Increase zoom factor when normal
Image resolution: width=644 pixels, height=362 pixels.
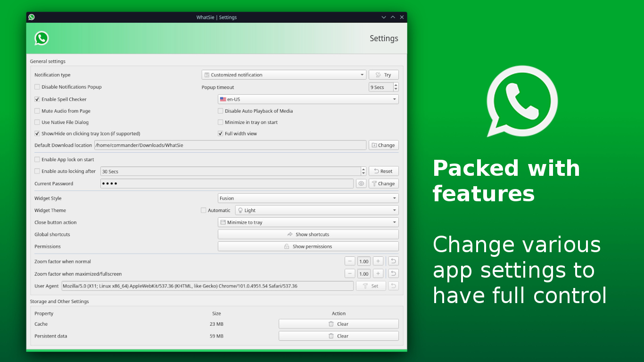pos(378,261)
